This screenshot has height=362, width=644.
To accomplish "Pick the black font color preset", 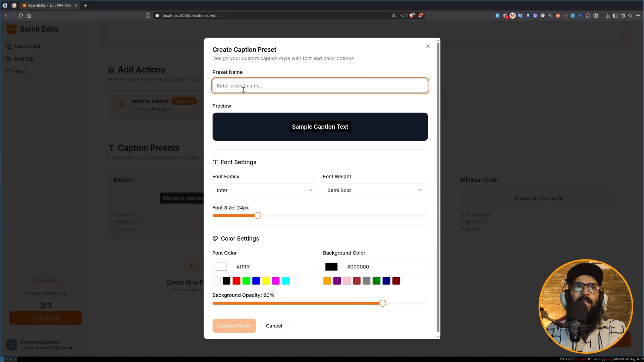I will click(226, 281).
